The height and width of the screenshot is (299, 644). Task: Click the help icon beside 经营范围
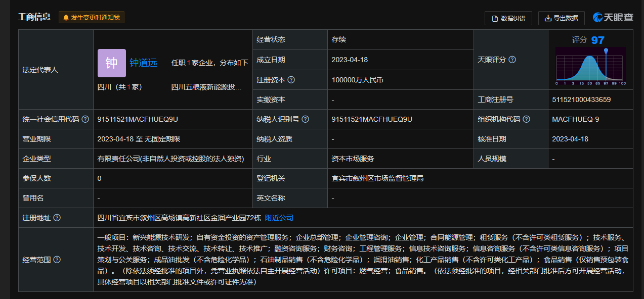click(x=57, y=260)
